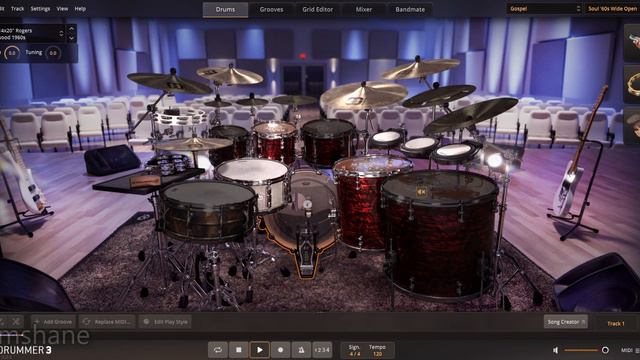Toggle the metronome icon
The width and height of the screenshot is (640, 360).
tap(301, 350)
